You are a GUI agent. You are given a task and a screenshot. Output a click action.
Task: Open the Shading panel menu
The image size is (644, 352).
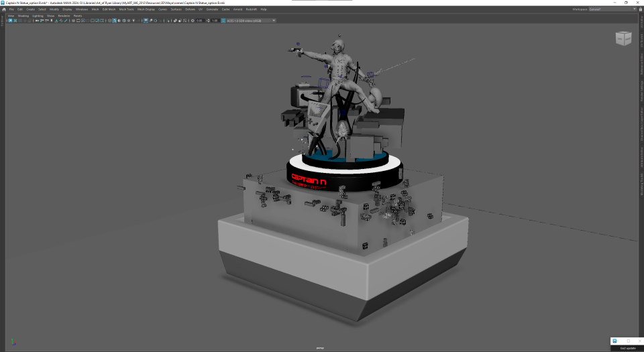[23, 15]
